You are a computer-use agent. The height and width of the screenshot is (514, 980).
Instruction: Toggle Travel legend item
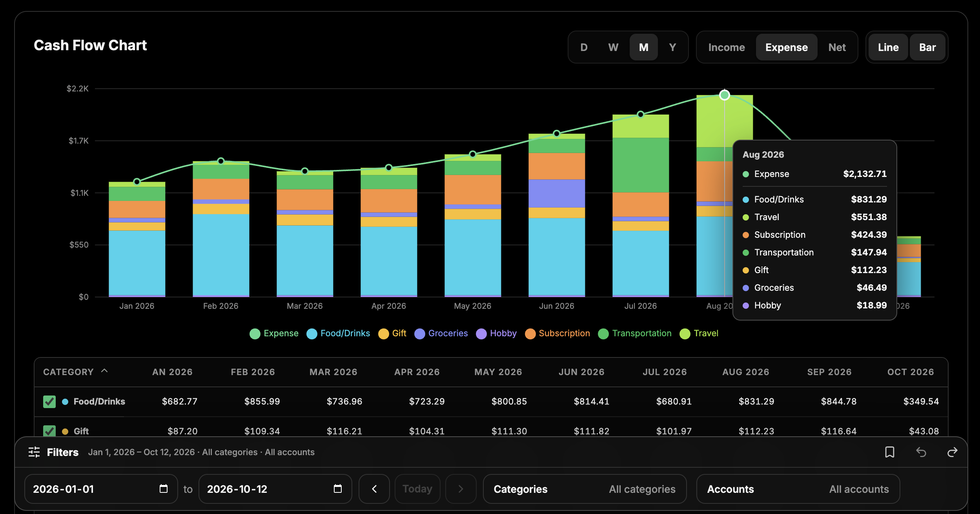pyautogui.click(x=699, y=334)
